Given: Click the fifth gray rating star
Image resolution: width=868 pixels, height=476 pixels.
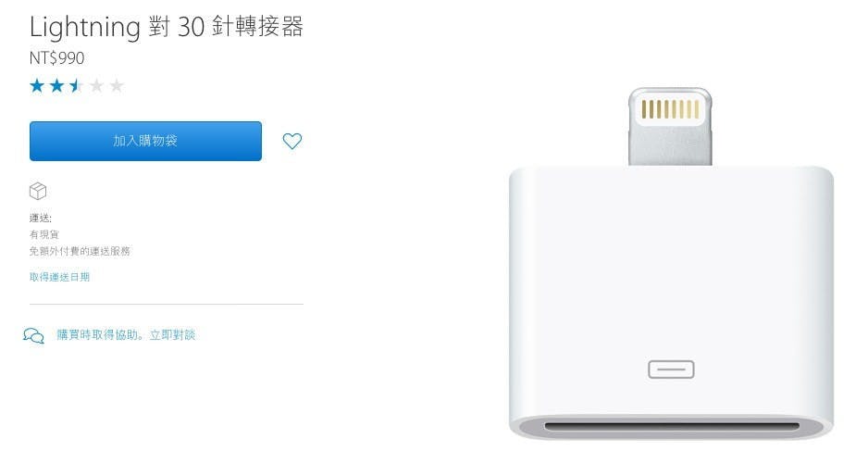Looking at the screenshot, I should click(117, 85).
